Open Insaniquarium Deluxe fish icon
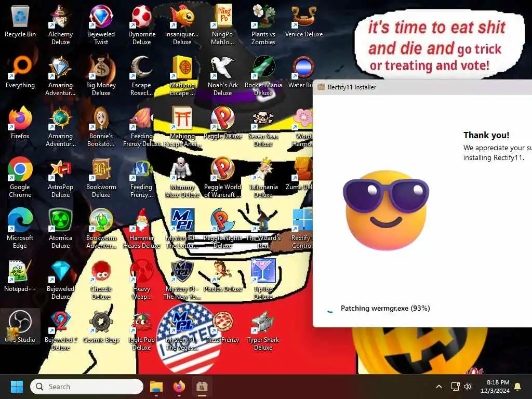 pyautogui.click(x=182, y=25)
